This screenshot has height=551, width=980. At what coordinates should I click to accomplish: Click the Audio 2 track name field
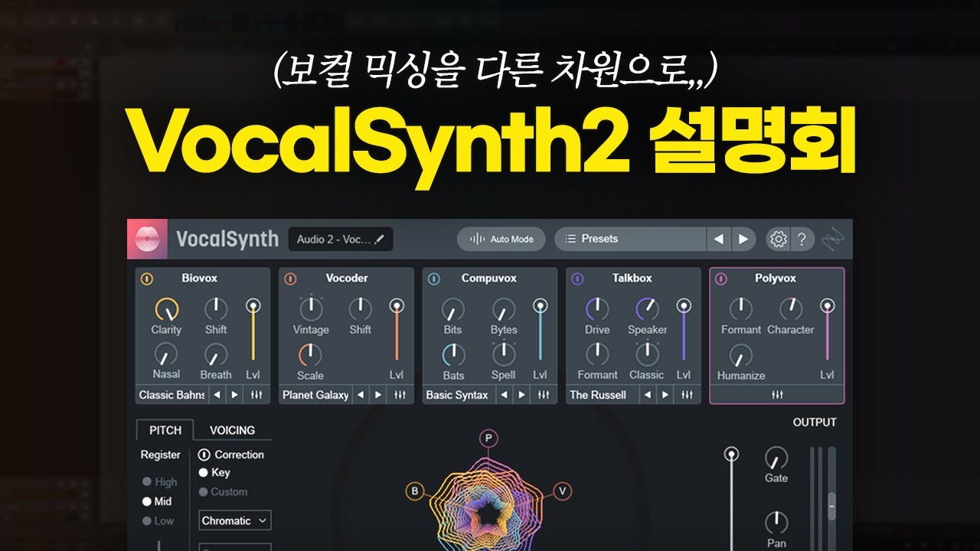pyautogui.click(x=341, y=239)
